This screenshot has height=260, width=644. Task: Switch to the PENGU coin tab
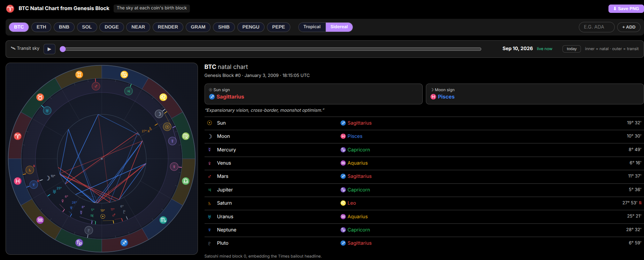click(251, 27)
